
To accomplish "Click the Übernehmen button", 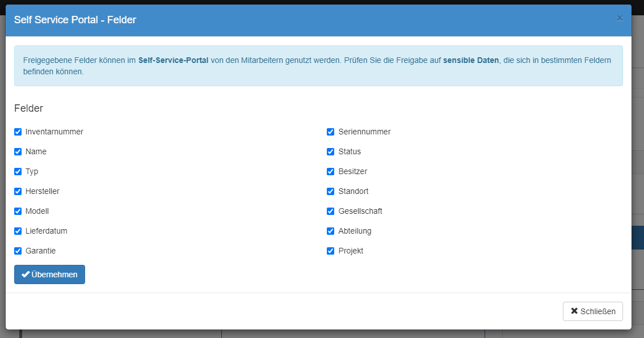I will point(49,274).
